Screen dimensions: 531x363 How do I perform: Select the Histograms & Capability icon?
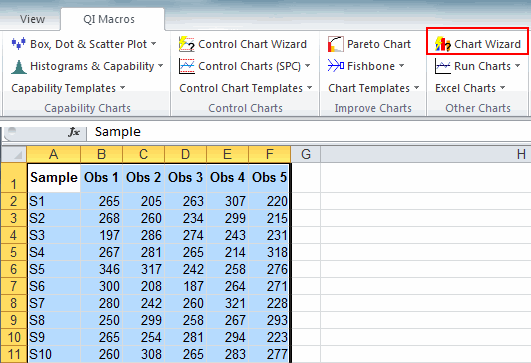click(19, 66)
